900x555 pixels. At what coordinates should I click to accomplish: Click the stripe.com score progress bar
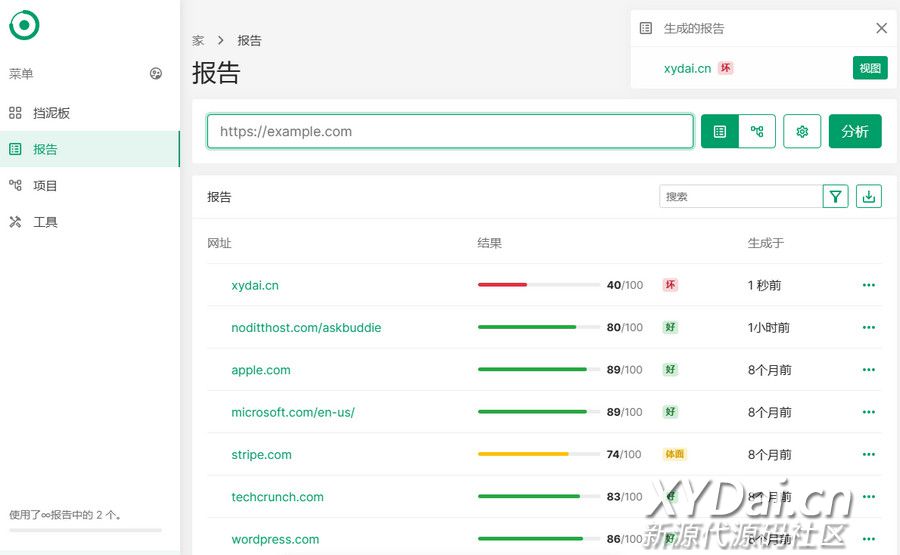(x=539, y=454)
